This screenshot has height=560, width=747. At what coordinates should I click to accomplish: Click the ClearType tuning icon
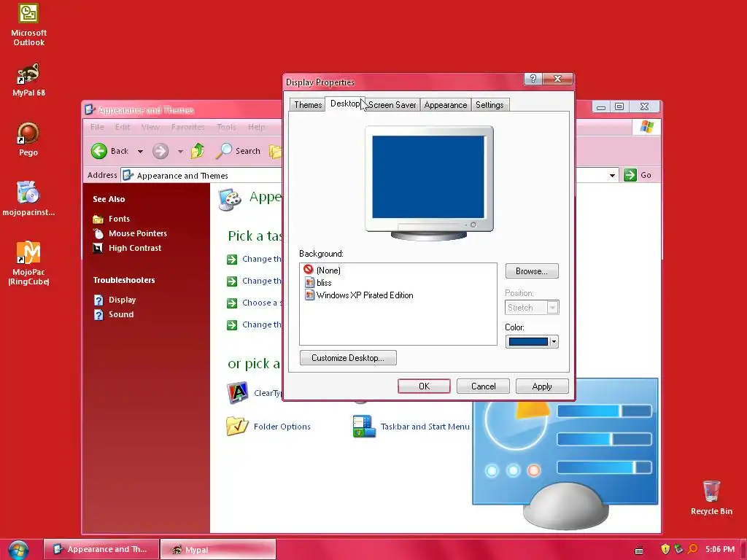[237, 393]
